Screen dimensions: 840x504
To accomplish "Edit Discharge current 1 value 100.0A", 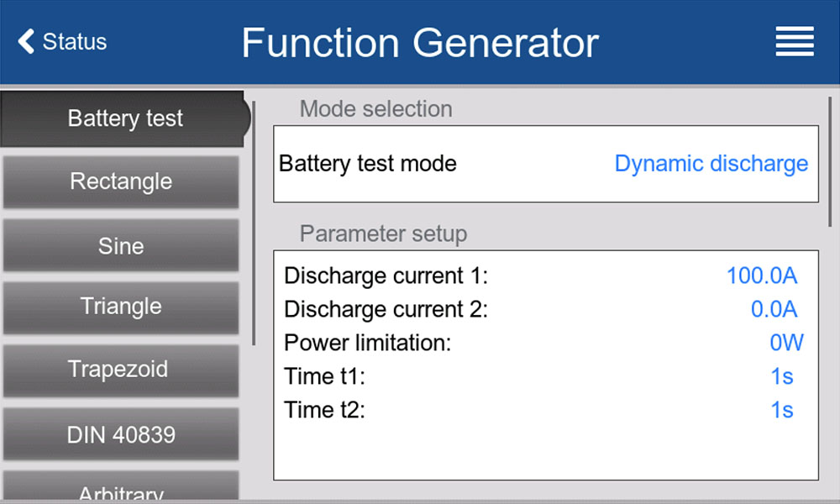I will 761,276.
